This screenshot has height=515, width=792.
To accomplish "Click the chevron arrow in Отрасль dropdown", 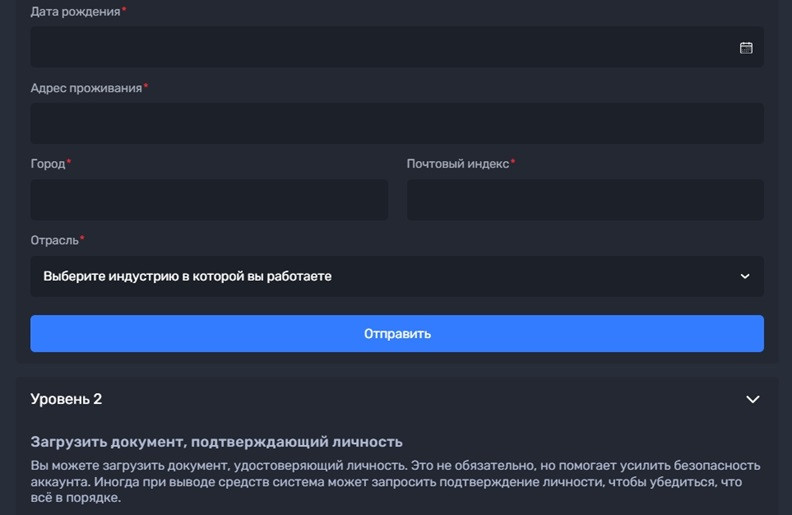I will (x=744, y=276).
